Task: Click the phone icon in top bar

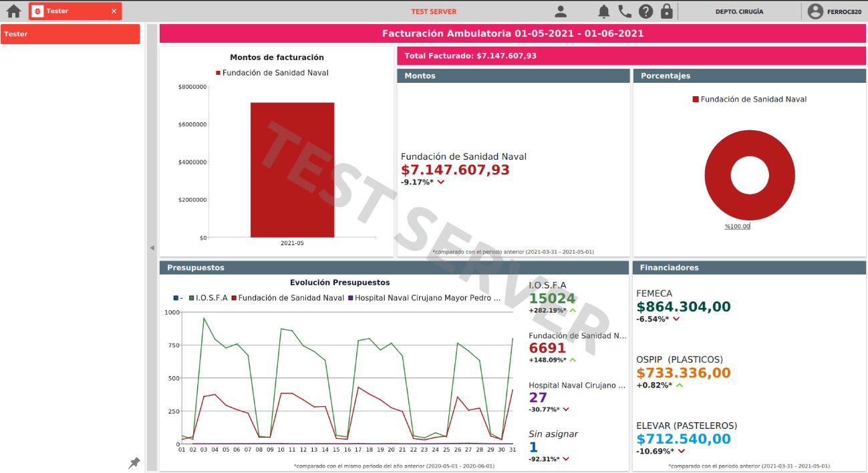Action: (625, 11)
